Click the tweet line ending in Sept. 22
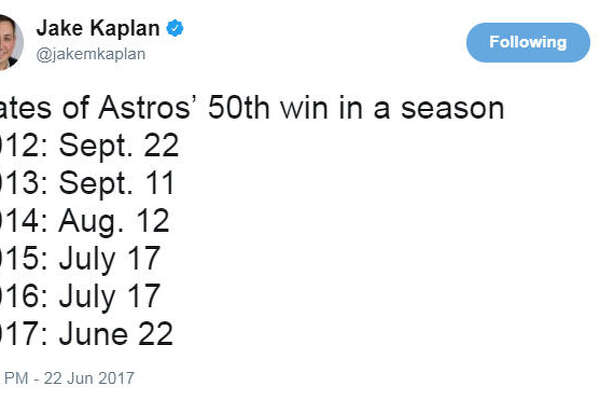This screenshot has height=400, width=600. tap(89, 146)
